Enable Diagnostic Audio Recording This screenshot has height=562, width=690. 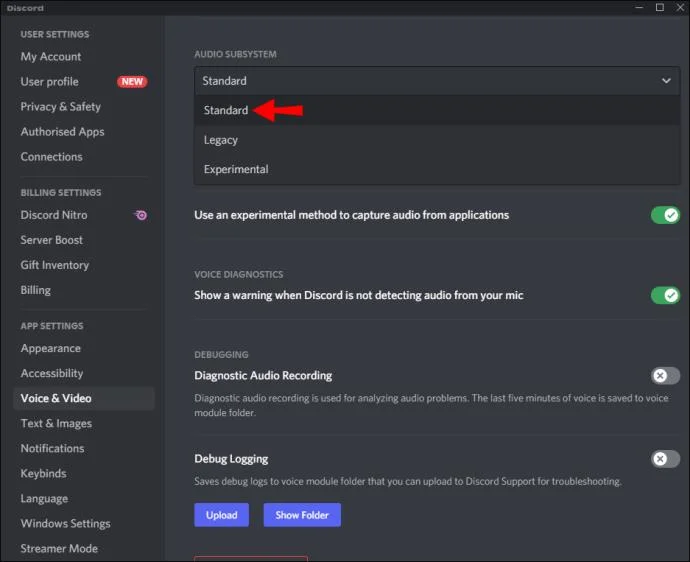(x=665, y=376)
